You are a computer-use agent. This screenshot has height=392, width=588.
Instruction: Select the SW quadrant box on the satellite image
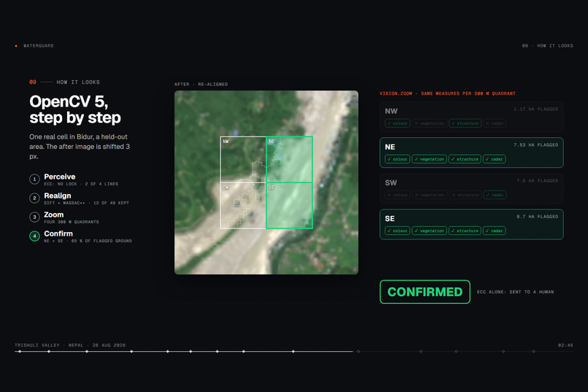[x=243, y=205]
